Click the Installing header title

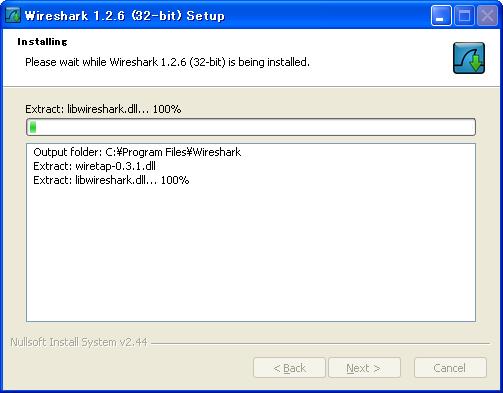(x=42, y=42)
